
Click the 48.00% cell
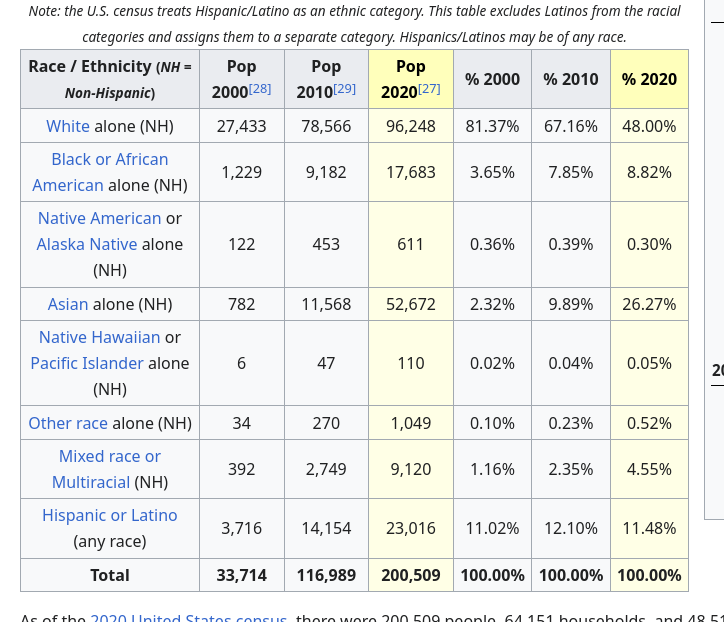click(x=649, y=126)
